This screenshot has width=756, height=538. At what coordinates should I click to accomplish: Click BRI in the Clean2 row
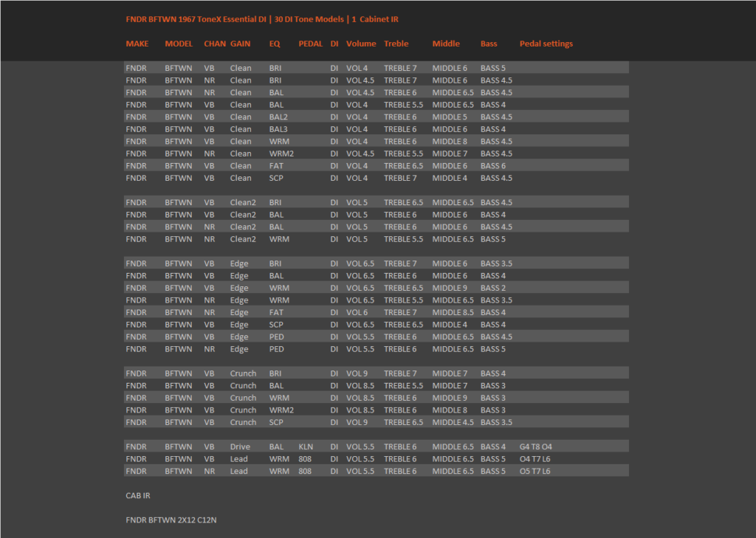click(x=275, y=202)
